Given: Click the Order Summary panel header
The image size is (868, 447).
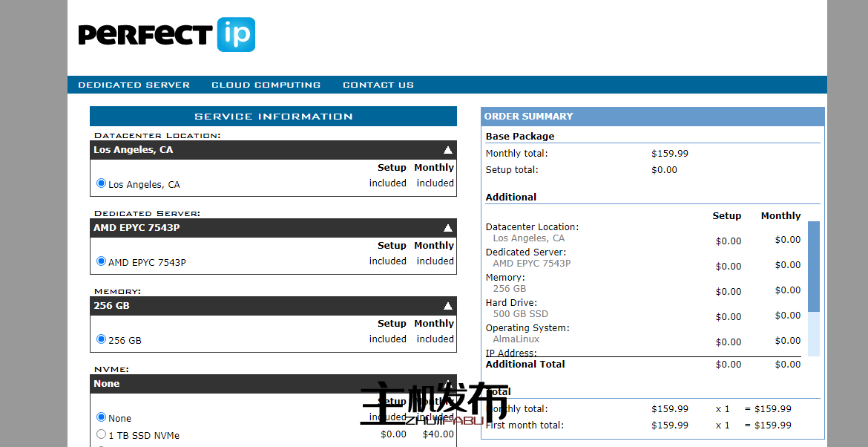Looking at the screenshot, I should (x=652, y=117).
